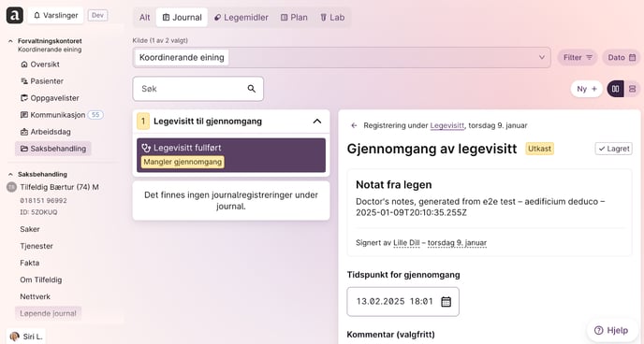Click the search magnifier icon
This screenshot has height=344, width=644.
point(252,89)
